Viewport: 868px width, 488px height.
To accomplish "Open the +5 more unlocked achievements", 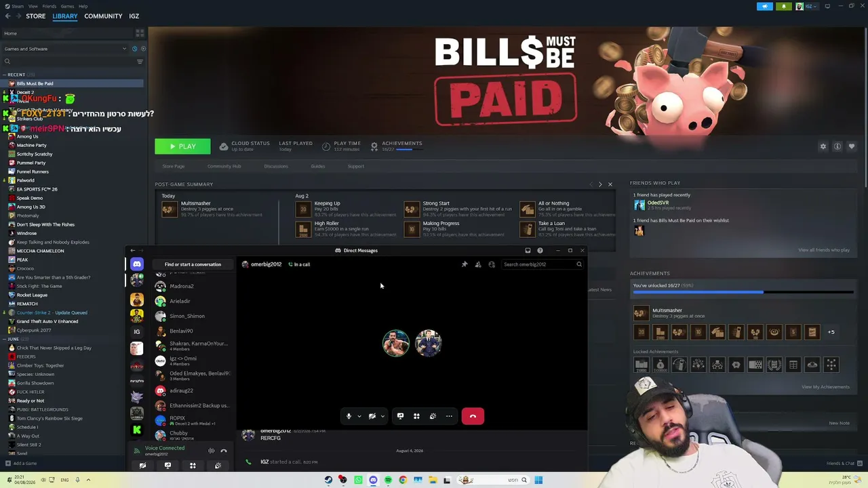I will (831, 332).
